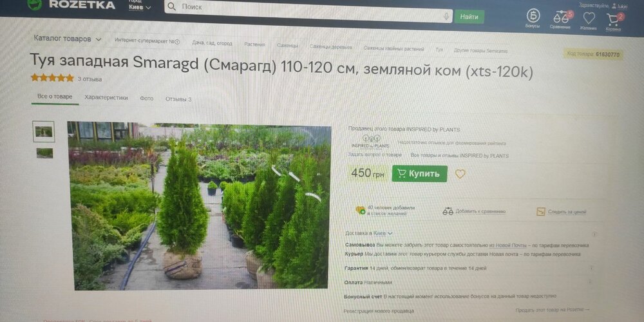Click the Найти search button
644x322 pixels.
(x=469, y=17)
